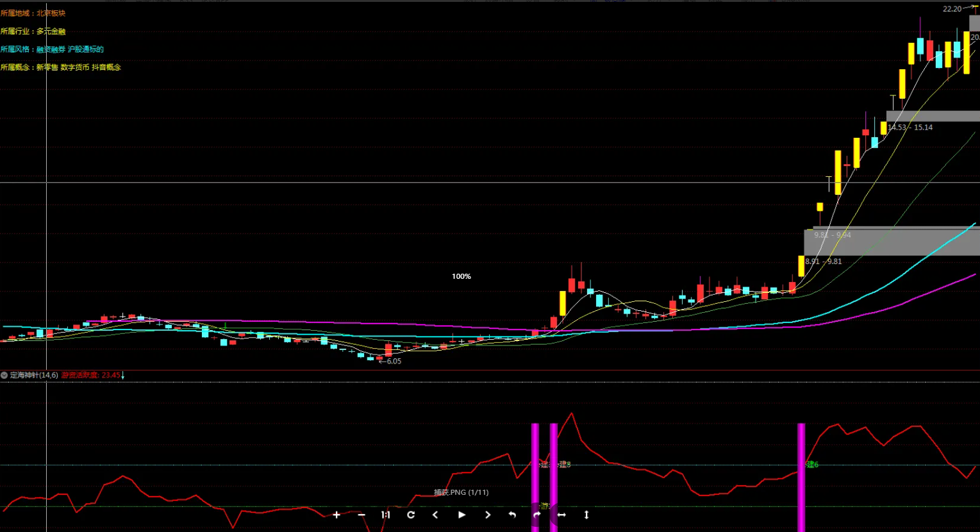Refresh image with the circular arrow icon
This screenshot has height=532, width=980.
[x=411, y=515]
